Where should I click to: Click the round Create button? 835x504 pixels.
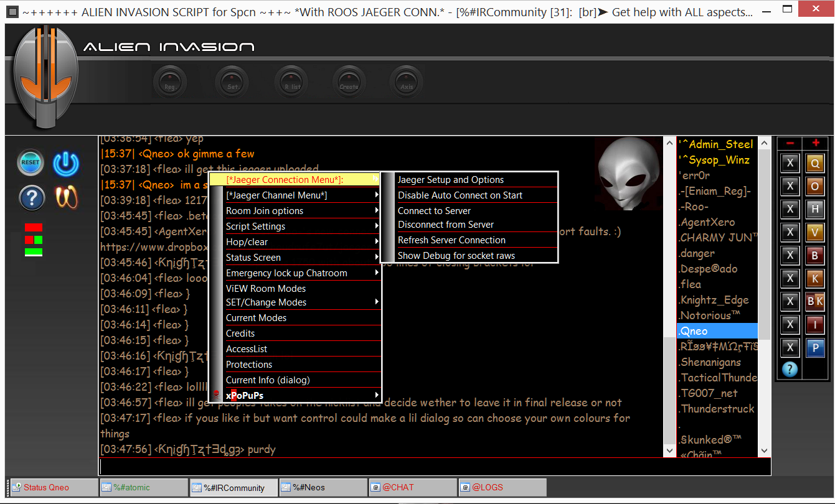349,82
